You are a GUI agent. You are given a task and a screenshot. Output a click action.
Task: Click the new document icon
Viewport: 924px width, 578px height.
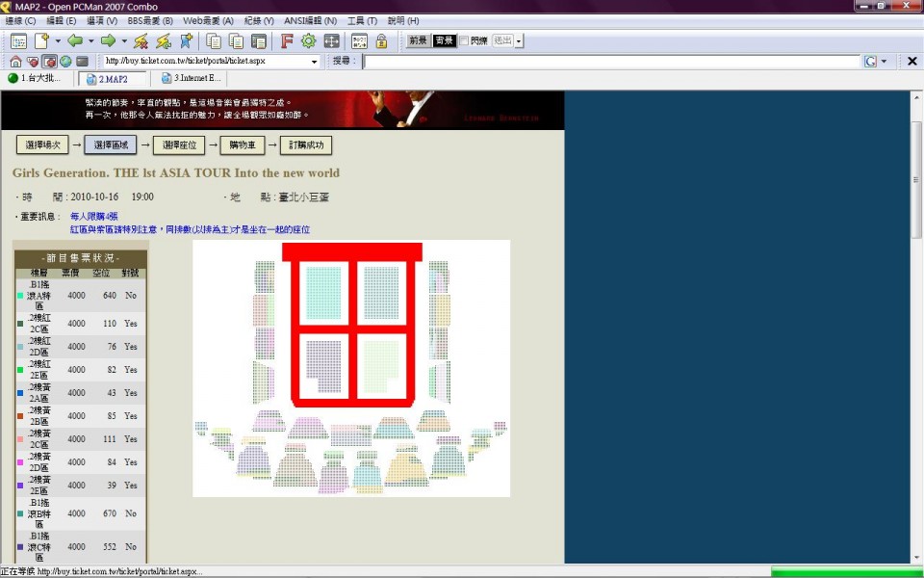(41, 41)
